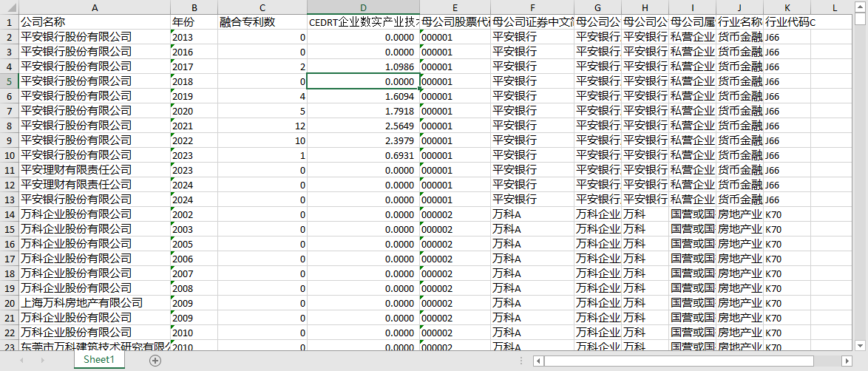Select column F header

[x=532, y=7]
